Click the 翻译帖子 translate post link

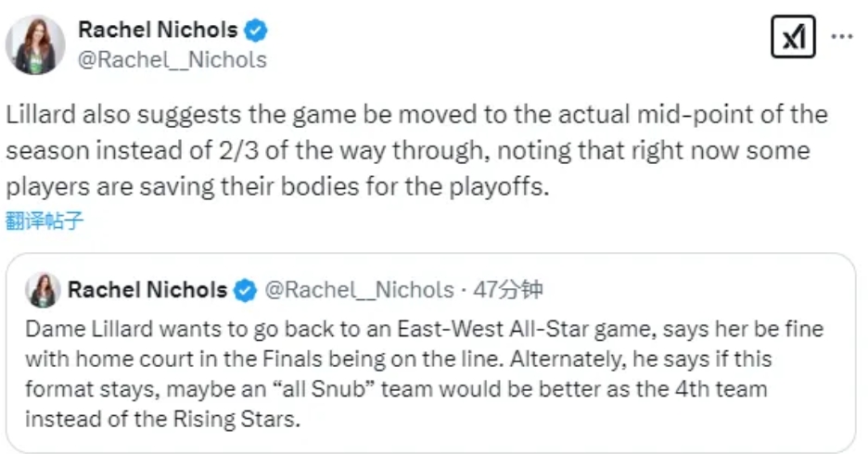pos(45,221)
